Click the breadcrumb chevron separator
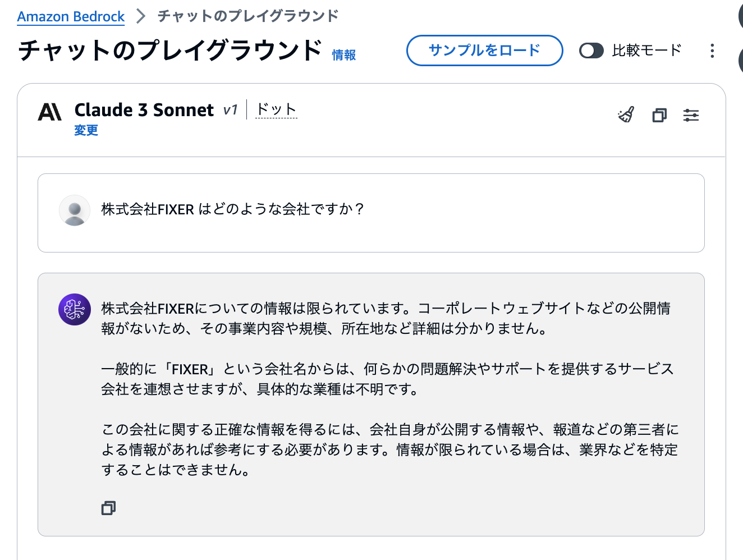Screen dimensions: 743x560 click(141, 16)
